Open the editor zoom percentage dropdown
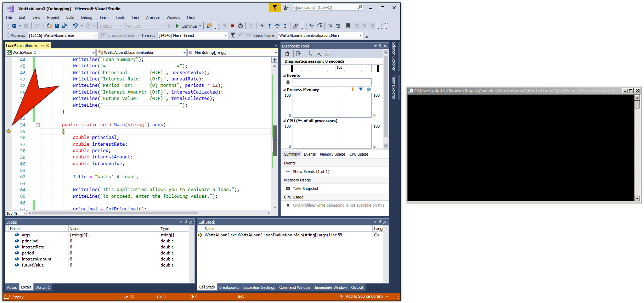The height and width of the screenshot is (303, 644). click(24, 213)
